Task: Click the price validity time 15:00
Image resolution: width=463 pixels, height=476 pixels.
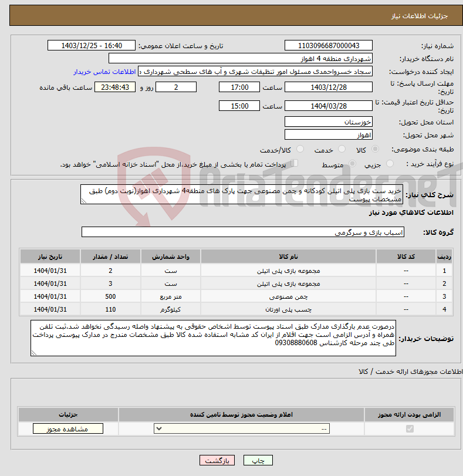Action: click(239, 106)
